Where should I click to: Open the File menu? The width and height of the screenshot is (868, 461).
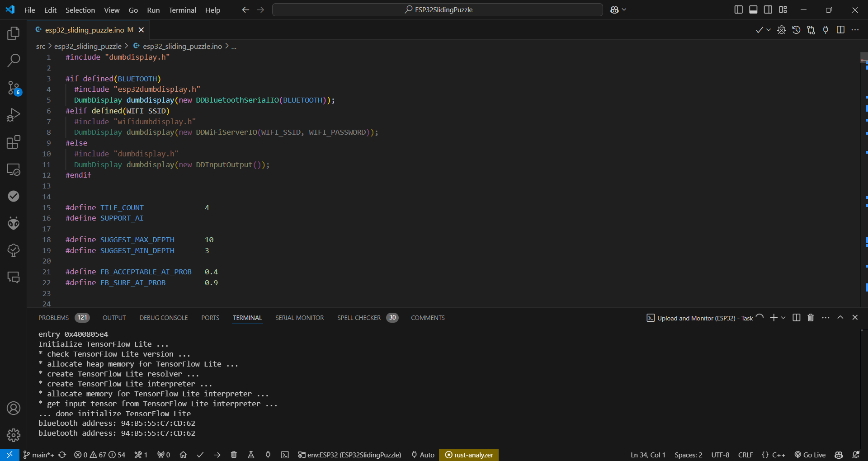(x=29, y=10)
